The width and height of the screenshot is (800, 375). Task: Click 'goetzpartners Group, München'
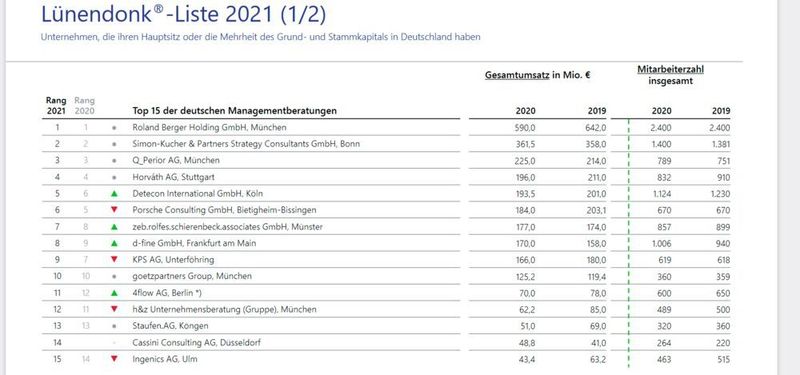click(192, 276)
